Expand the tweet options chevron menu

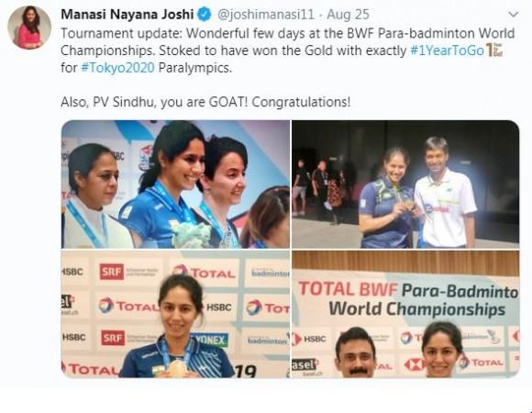click(514, 15)
